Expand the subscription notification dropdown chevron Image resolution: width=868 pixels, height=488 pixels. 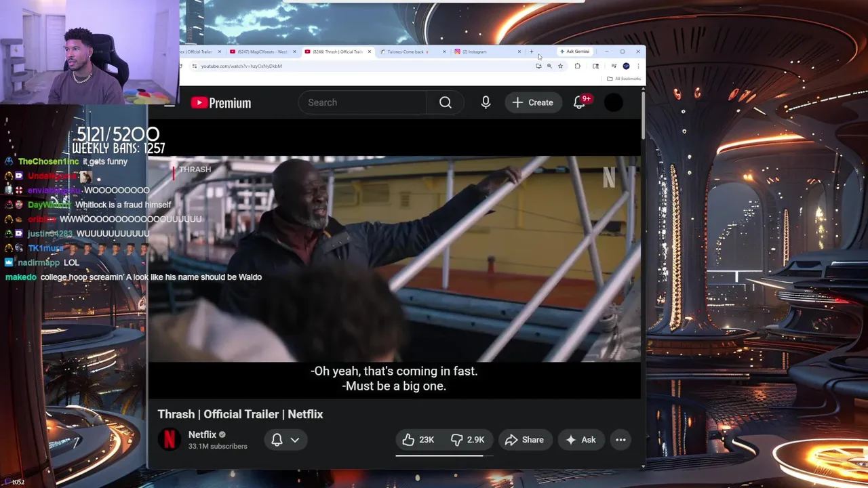point(295,440)
